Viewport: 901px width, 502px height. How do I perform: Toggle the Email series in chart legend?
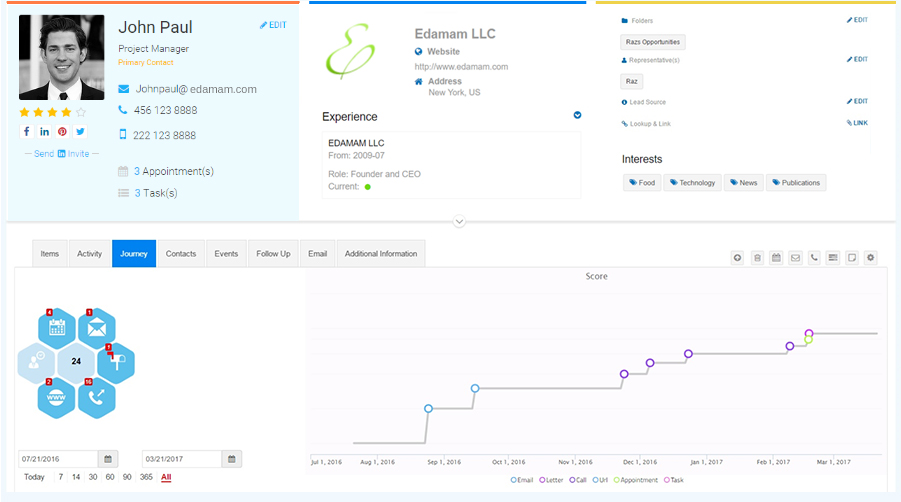(522, 480)
